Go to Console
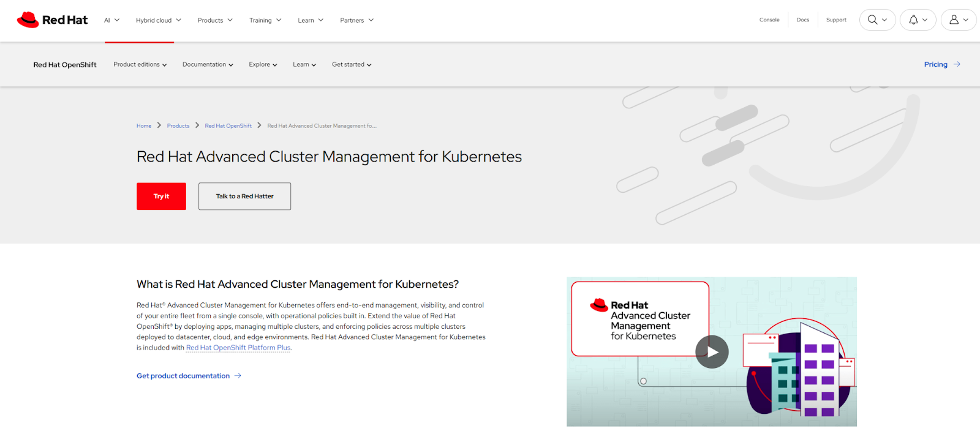The image size is (980, 434). [769, 20]
